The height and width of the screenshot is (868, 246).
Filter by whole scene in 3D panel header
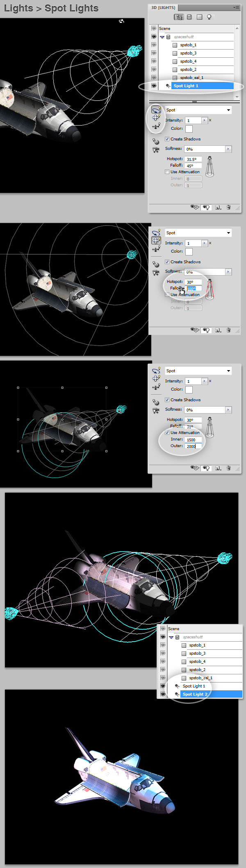click(x=179, y=17)
